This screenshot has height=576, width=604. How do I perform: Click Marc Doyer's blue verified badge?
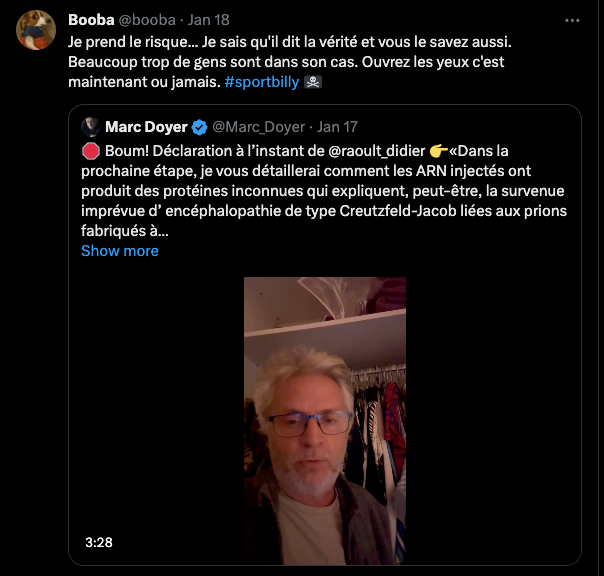199,127
